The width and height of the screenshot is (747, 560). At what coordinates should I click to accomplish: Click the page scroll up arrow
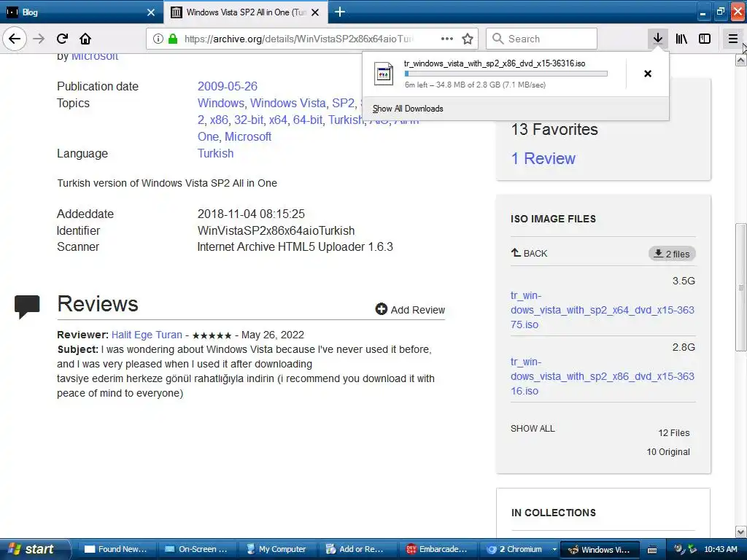click(740, 60)
